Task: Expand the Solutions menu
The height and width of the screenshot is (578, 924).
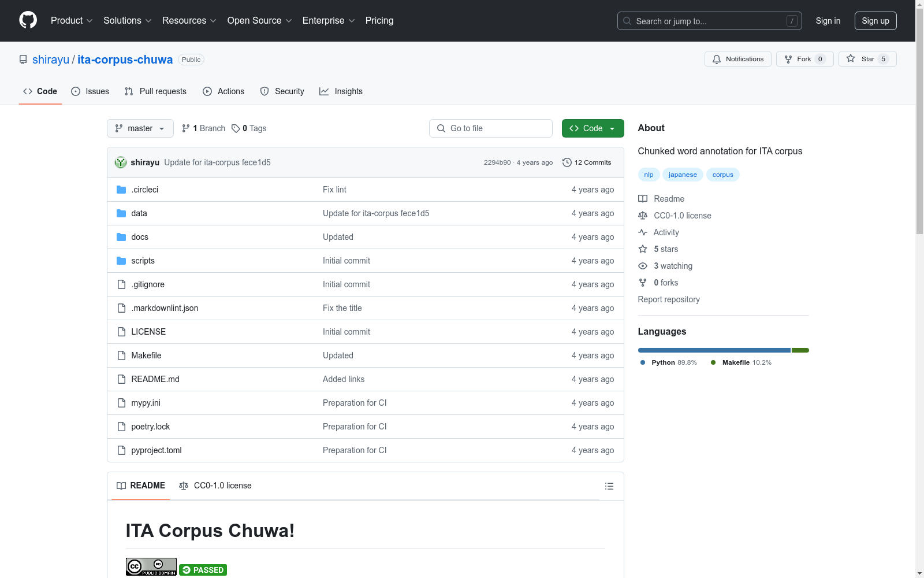Action: pos(128,21)
